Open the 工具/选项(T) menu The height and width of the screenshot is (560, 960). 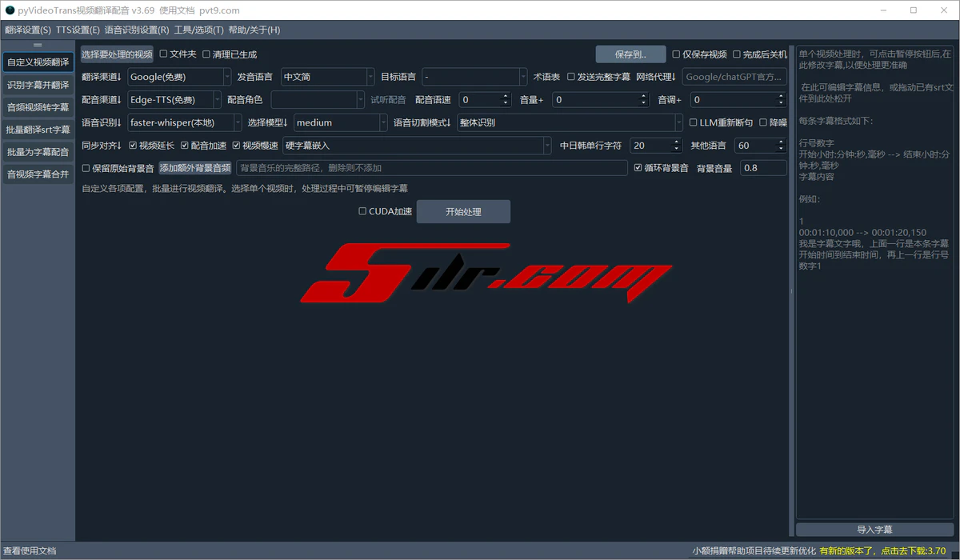click(x=199, y=30)
